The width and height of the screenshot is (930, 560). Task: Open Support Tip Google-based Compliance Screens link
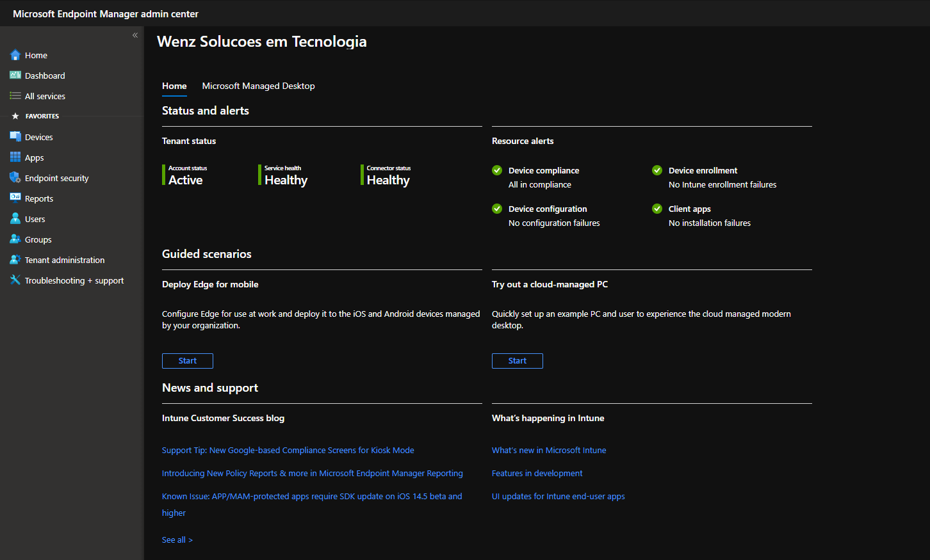click(288, 451)
